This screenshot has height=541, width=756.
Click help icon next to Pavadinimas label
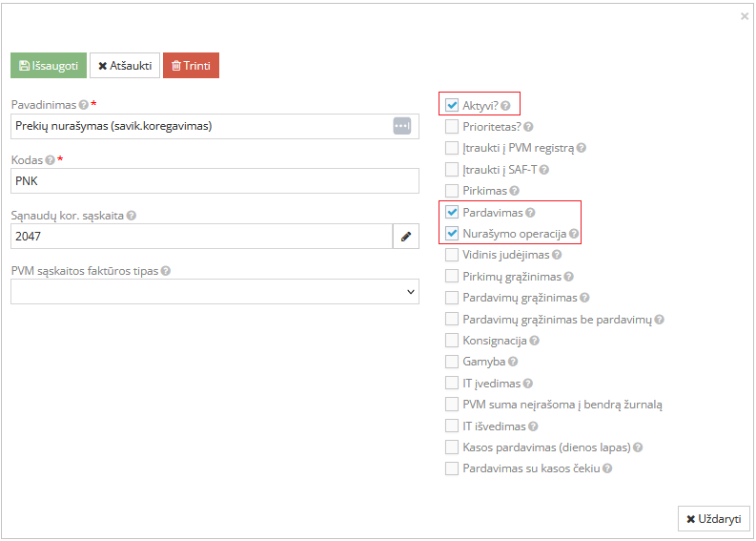click(x=84, y=104)
